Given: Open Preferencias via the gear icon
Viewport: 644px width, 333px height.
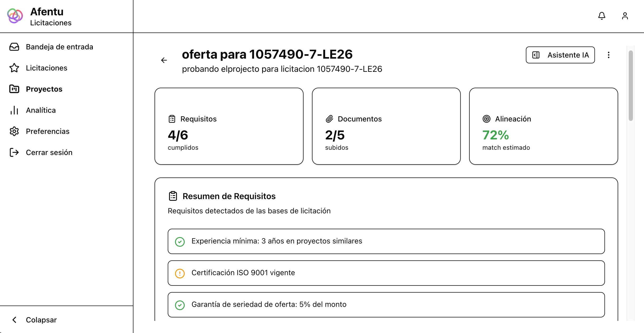Looking at the screenshot, I should [15, 131].
